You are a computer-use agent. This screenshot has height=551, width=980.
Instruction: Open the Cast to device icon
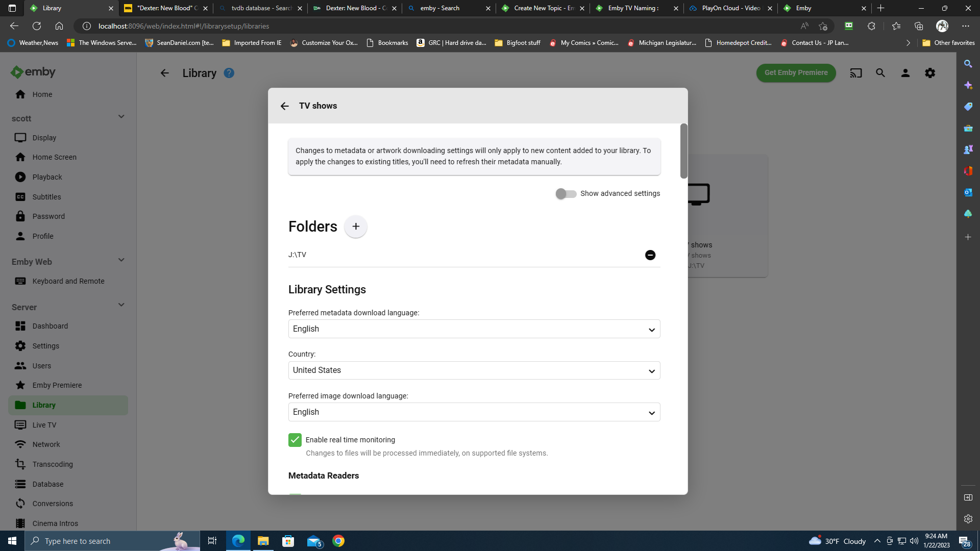(x=856, y=73)
